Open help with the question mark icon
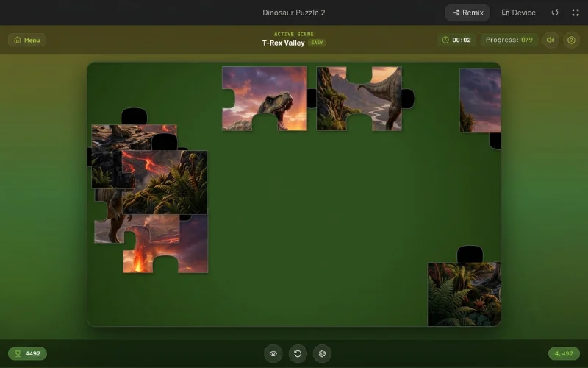This screenshot has width=588, height=368. click(x=571, y=40)
